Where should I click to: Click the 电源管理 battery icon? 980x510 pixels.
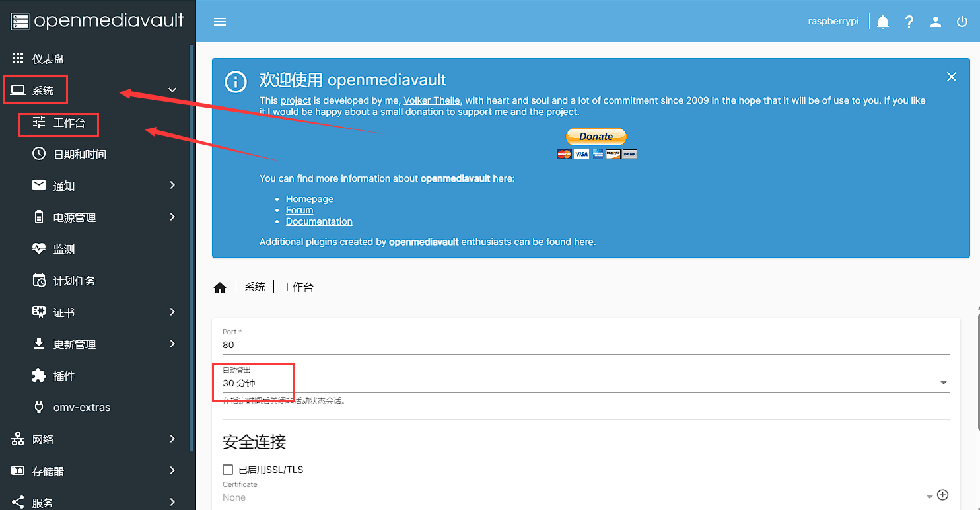[x=39, y=217]
